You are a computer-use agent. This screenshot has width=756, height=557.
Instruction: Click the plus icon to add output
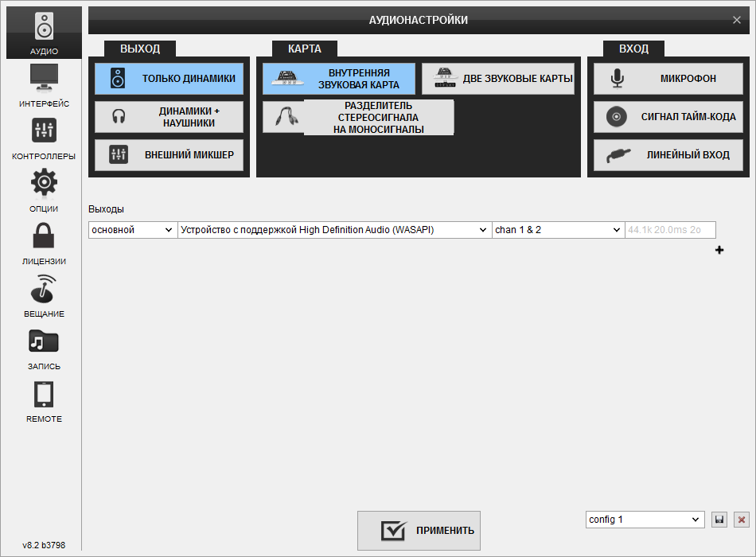[720, 250]
